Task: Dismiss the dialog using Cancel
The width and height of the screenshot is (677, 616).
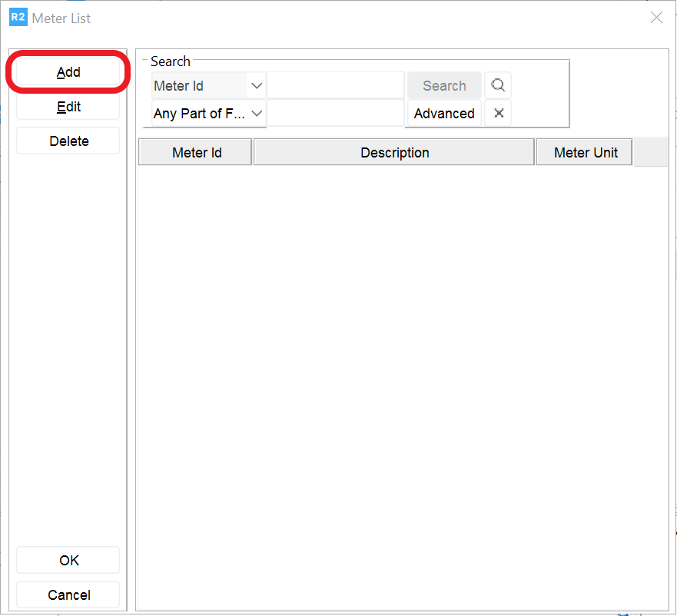Action: [68, 594]
